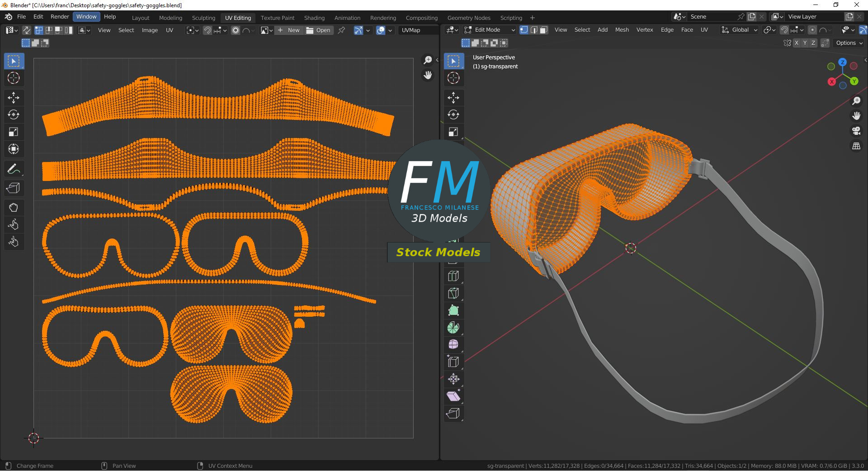The width and height of the screenshot is (868, 471).
Task: Click the Open image button
Action: 318,30
